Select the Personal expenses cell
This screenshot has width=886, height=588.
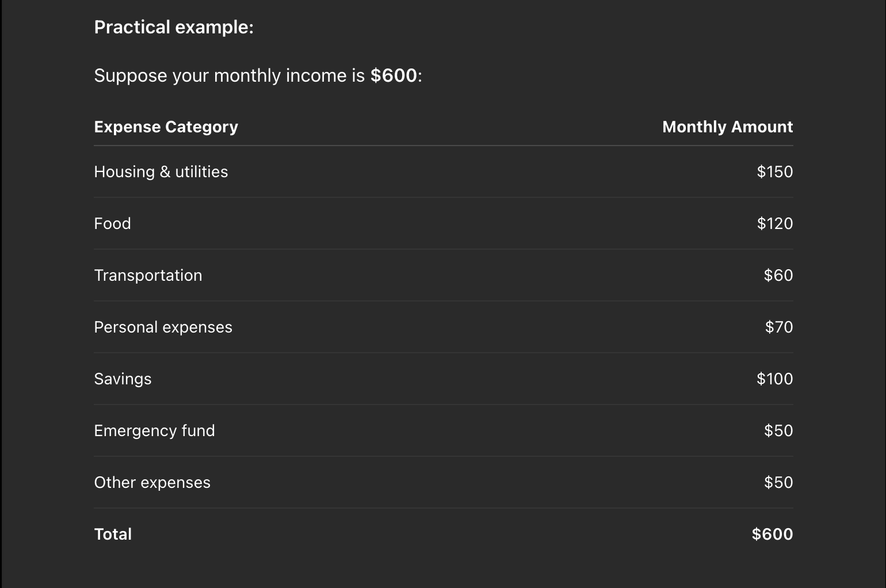coord(163,327)
